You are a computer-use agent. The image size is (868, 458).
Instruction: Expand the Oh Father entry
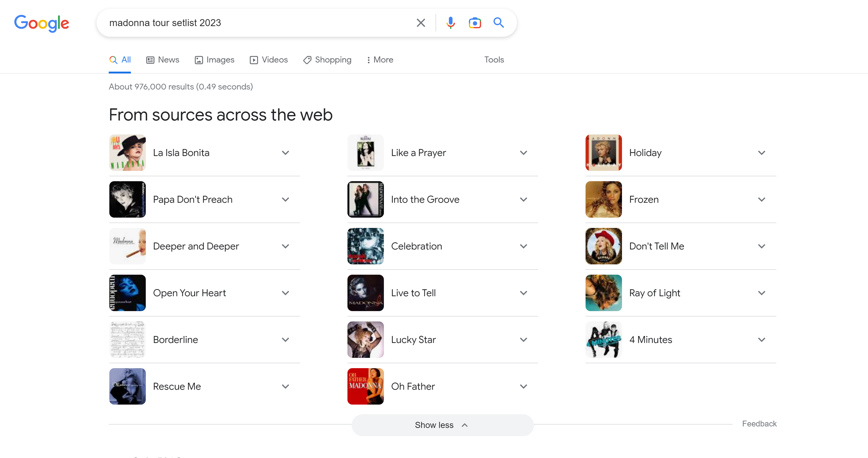(x=524, y=387)
